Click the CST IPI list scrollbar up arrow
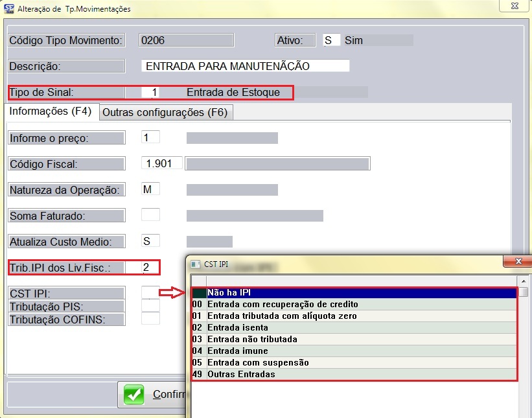The width and height of the screenshot is (532, 418). 523,280
